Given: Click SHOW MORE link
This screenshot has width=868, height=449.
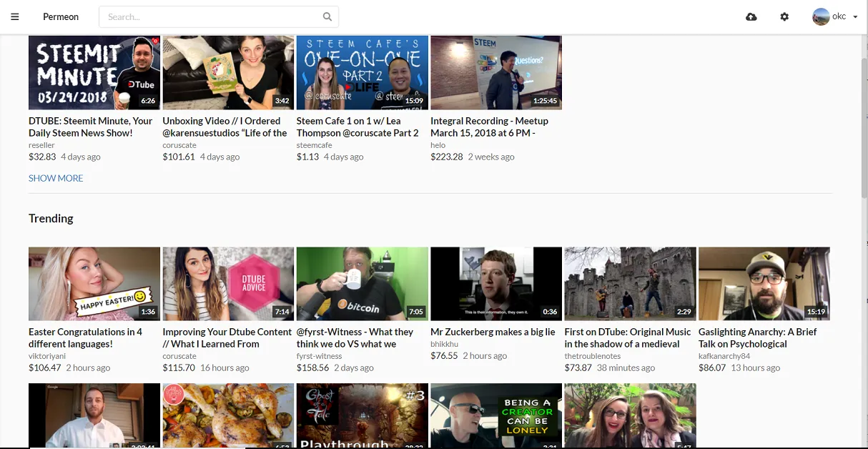Looking at the screenshot, I should coord(56,178).
